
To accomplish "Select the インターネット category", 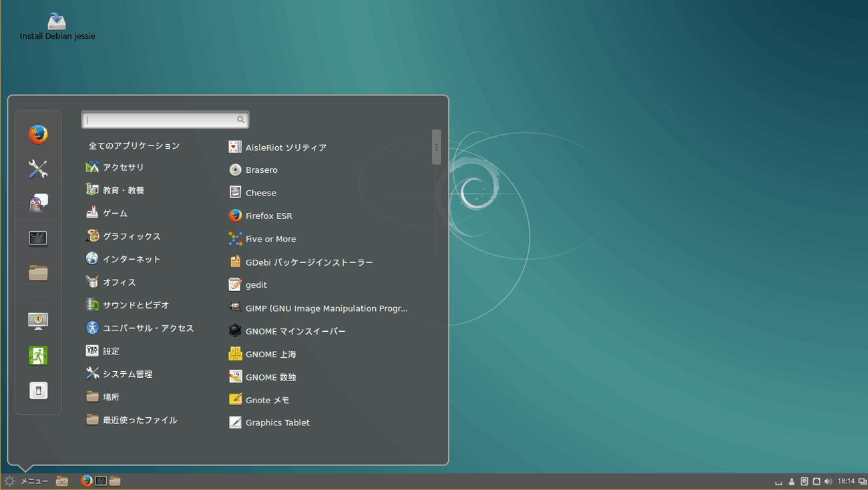I will pos(131,259).
